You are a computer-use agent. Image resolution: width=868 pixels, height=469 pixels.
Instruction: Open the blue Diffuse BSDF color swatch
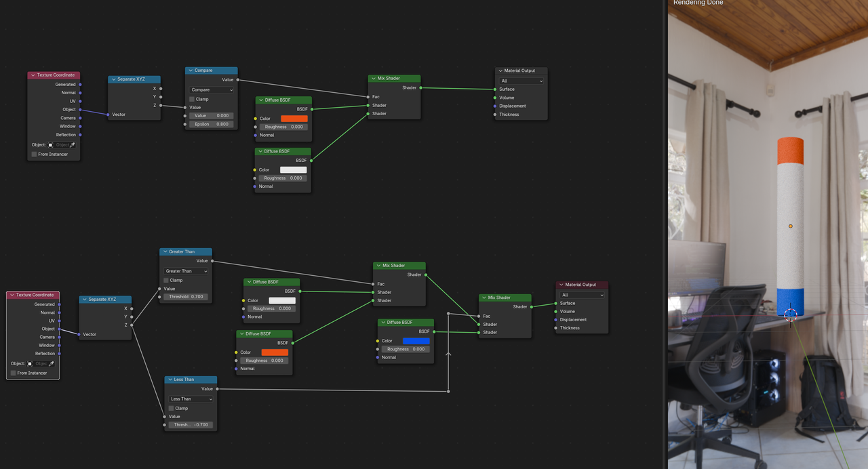[416, 341]
